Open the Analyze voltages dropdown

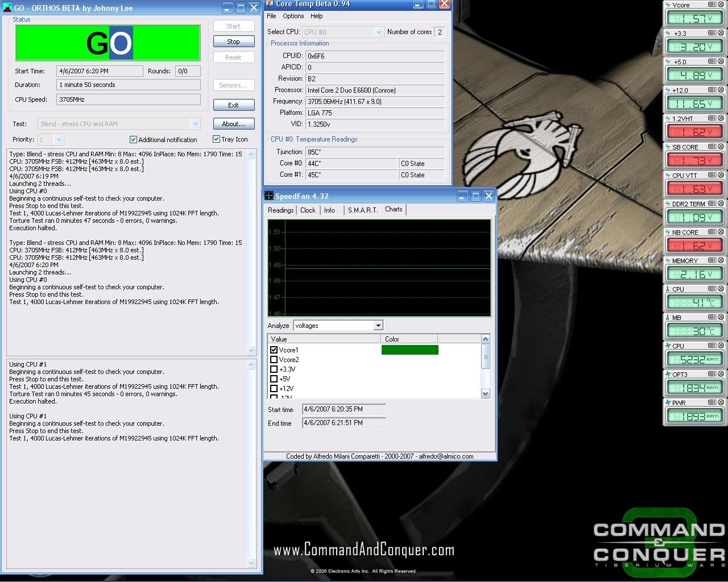(378, 326)
